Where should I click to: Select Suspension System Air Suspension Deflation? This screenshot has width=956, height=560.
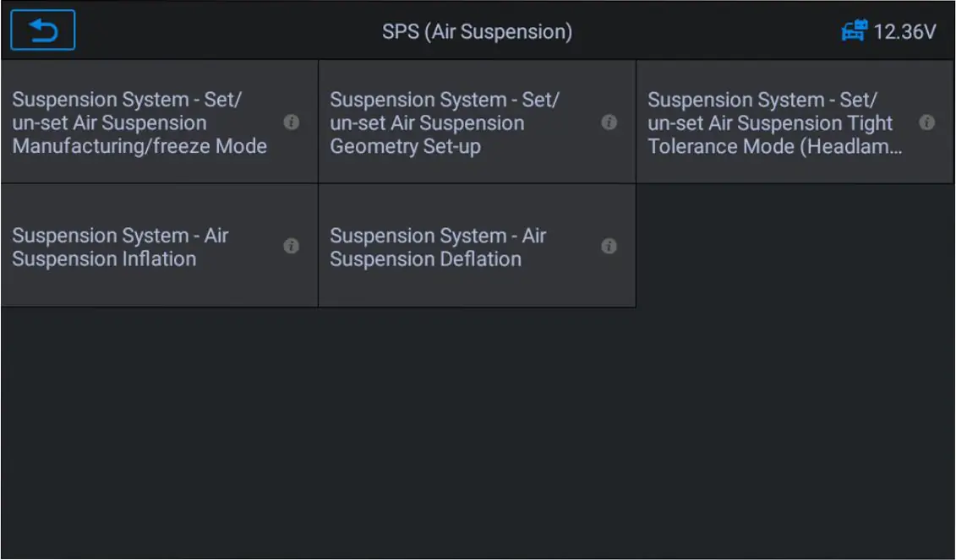[477, 246]
